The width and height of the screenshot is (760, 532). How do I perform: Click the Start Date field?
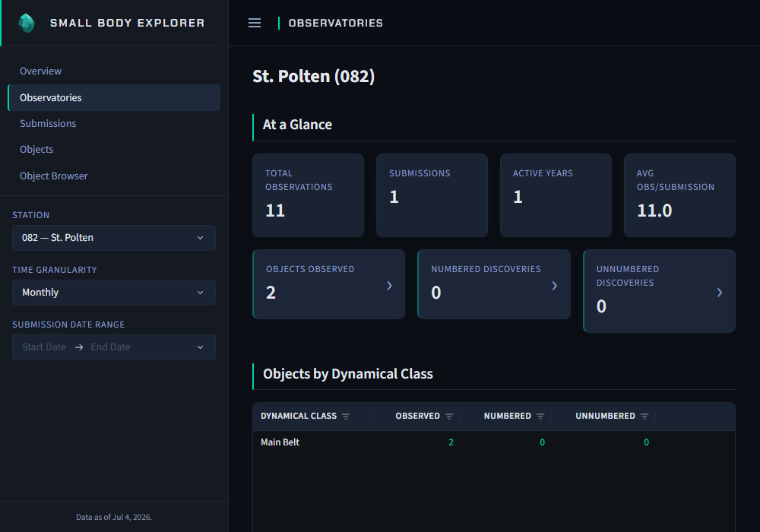(x=44, y=347)
